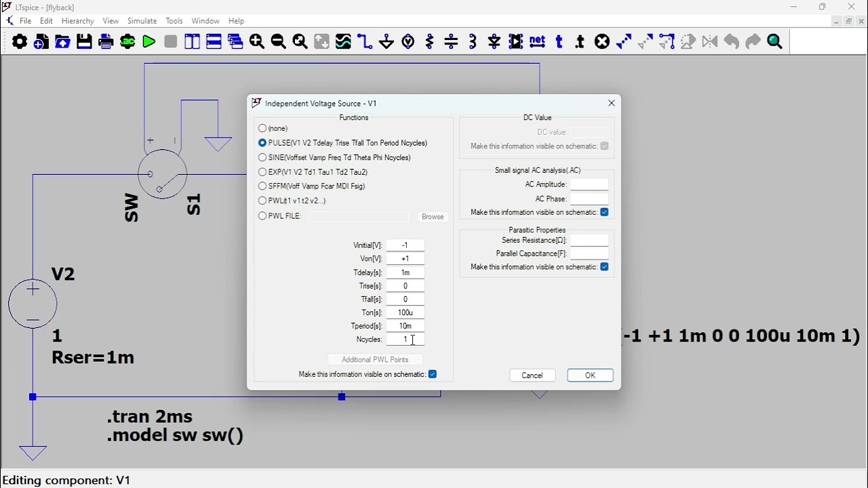Click the Zoom In magnifier icon
The height and width of the screenshot is (488, 868).
pyautogui.click(x=257, y=42)
